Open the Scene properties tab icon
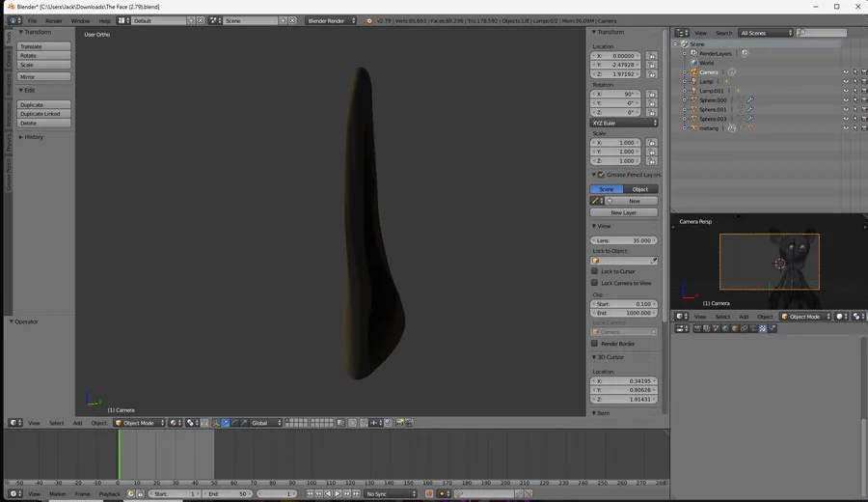This screenshot has height=502, width=868. click(x=716, y=328)
